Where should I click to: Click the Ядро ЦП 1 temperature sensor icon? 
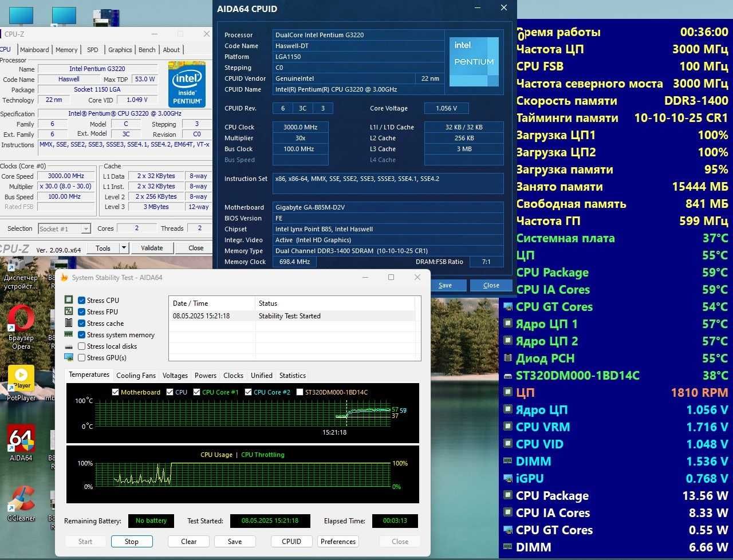507,324
